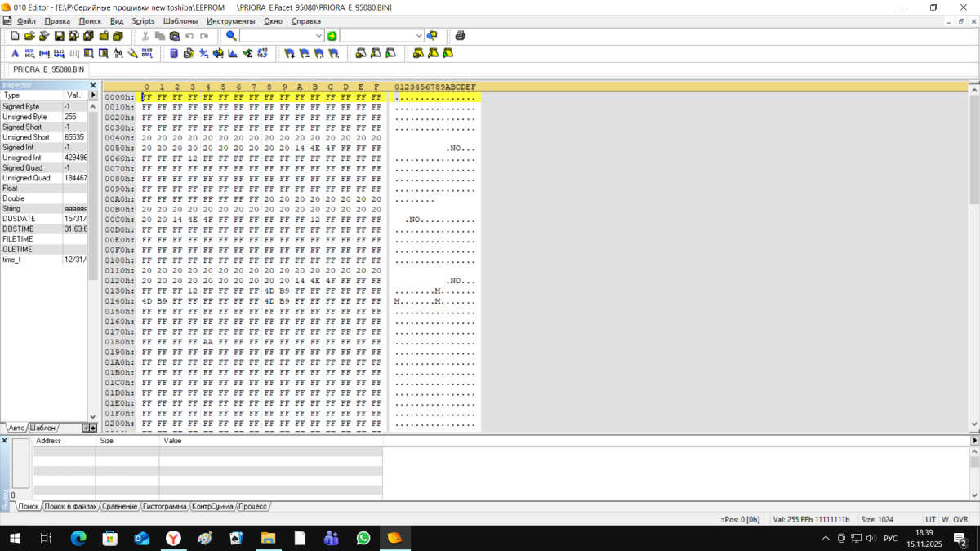The width and height of the screenshot is (980, 551).
Task: Toggle the W status bar indicator
Action: pyautogui.click(x=945, y=519)
